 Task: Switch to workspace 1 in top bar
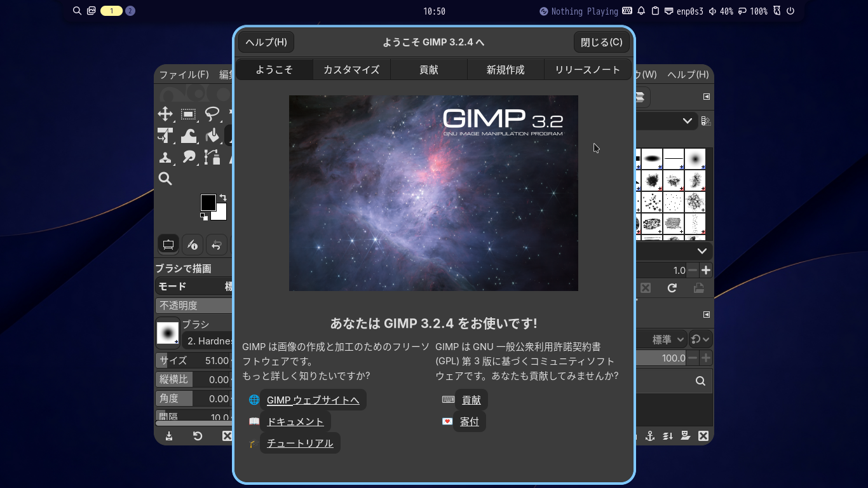(x=111, y=11)
